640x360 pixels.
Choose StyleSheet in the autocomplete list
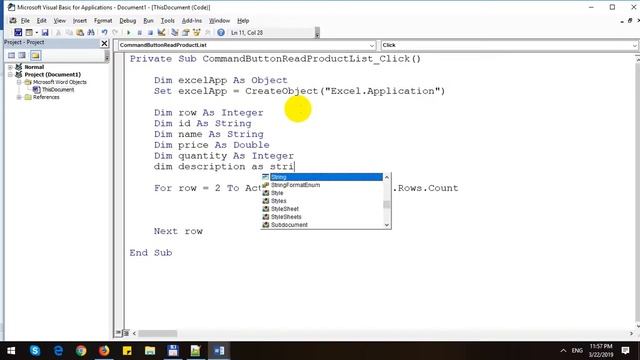[322, 209]
